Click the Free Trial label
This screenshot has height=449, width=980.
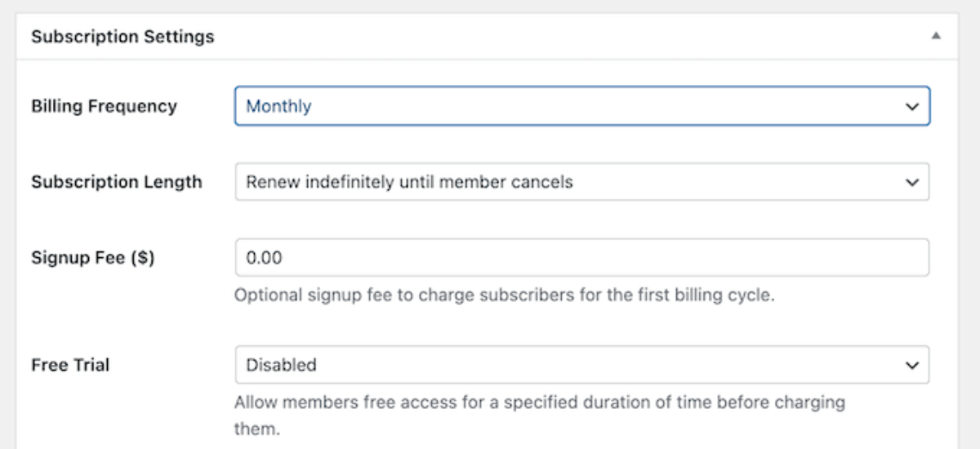[70, 365]
